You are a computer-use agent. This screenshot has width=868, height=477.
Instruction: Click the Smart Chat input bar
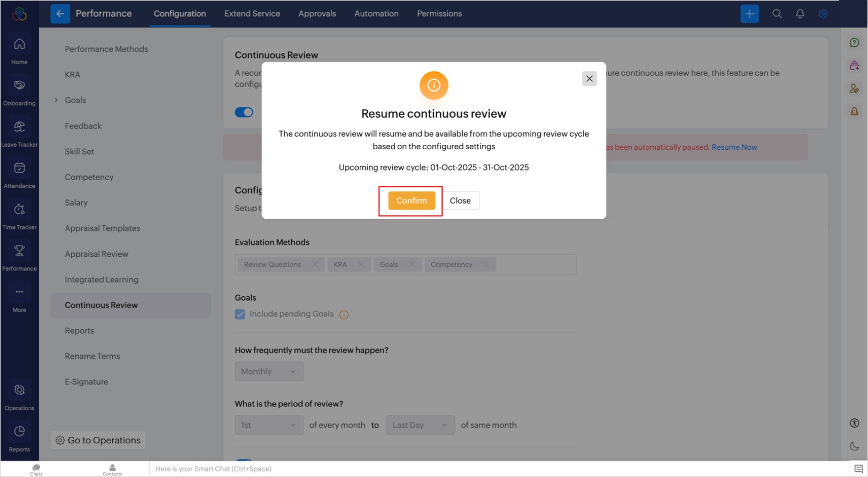tap(499, 469)
